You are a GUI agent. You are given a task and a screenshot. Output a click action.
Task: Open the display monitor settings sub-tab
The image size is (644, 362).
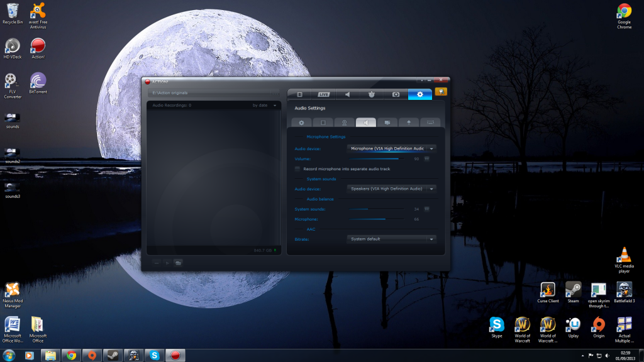click(x=387, y=123)
